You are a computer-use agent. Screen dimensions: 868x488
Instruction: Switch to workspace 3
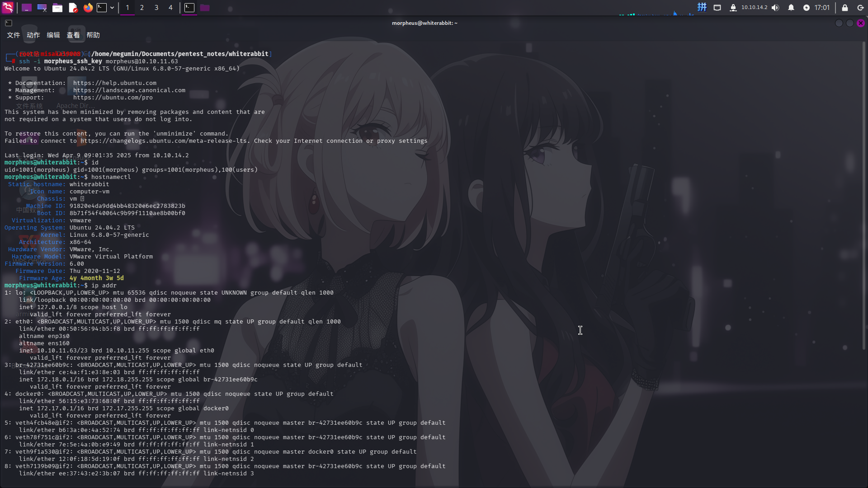click(x=156, y=8)
